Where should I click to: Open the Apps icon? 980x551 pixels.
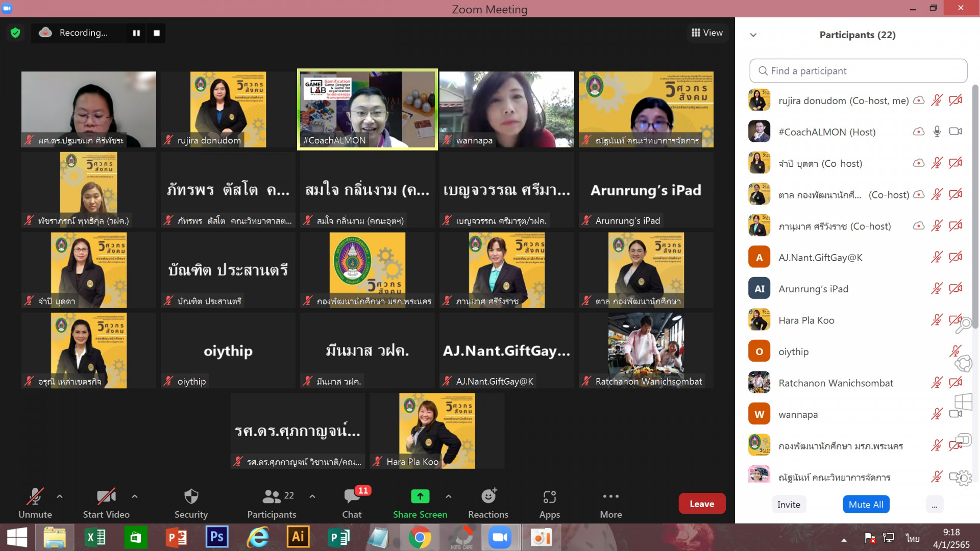point(549,496)
